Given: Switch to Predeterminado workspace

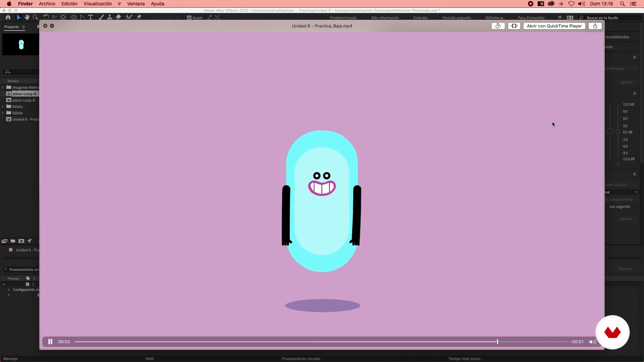Looking at the screenshot, I should click(343, 18).
